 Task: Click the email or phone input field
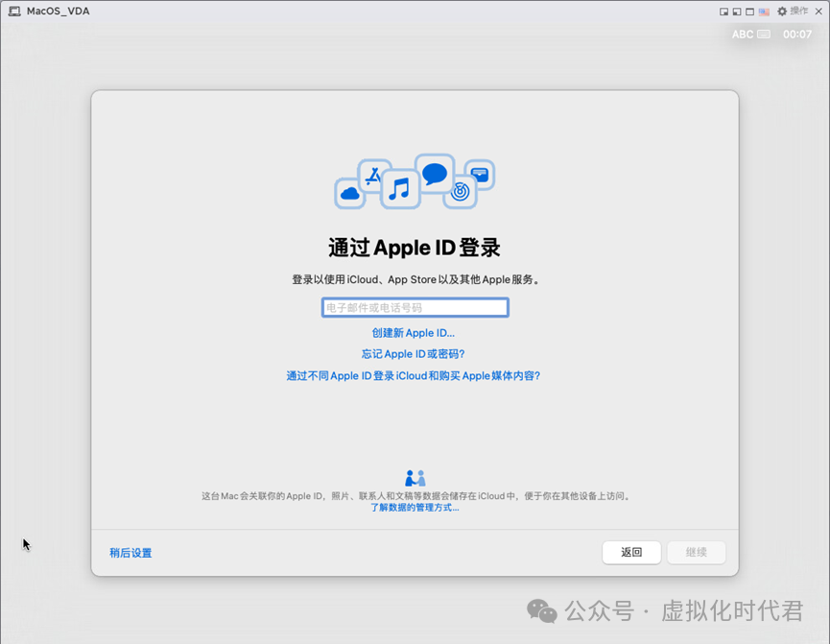point(414,307)
